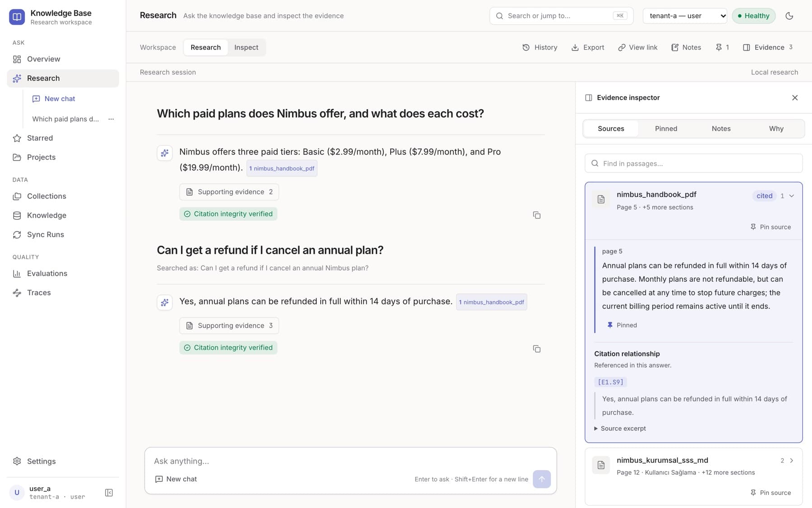Open the 'Which paid plans d...' chat
The width and height of the screenshot is (812, 508).
pyautogui.click(x=65, y=119)
